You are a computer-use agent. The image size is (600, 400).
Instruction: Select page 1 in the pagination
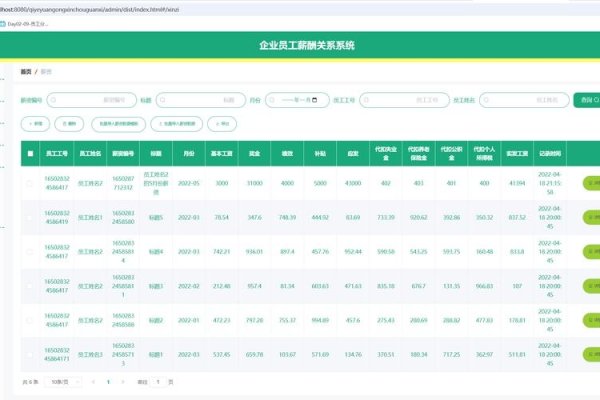tap(108, 382)
